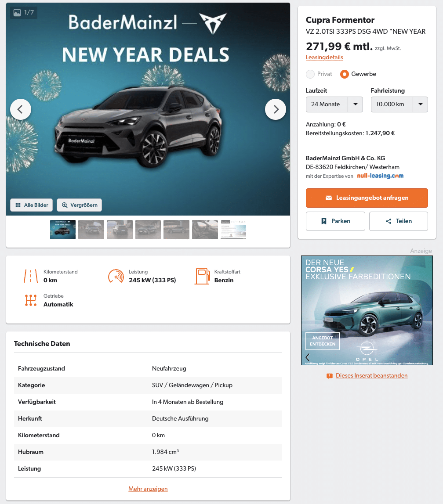This screenshot has width=443, height=504.
Task: Select the Privat radio option
Action: pyautogui.click(x=310, y=74)
